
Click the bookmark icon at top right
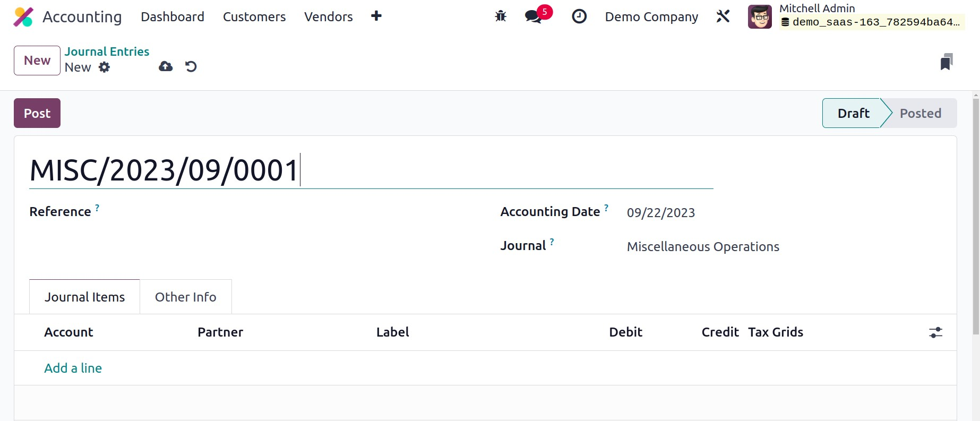[946, 62]
